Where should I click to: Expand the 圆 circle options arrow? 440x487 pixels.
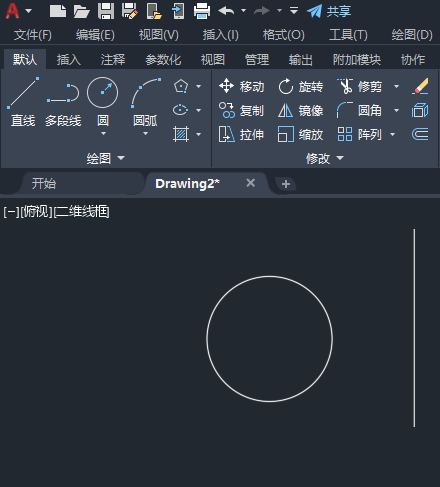click(103, 134)
